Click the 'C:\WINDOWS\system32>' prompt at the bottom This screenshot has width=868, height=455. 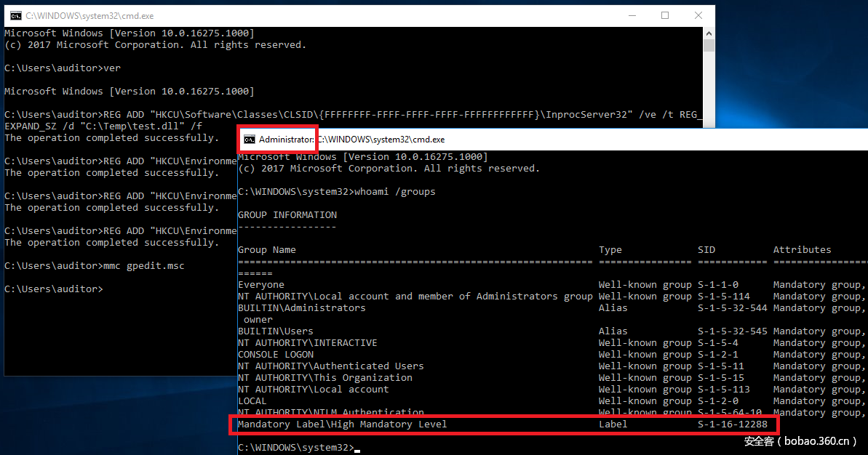pos(295,447)
